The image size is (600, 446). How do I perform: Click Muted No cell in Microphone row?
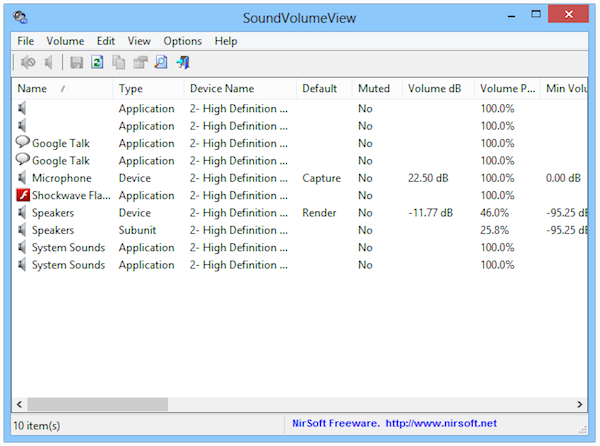pos(365,178)
